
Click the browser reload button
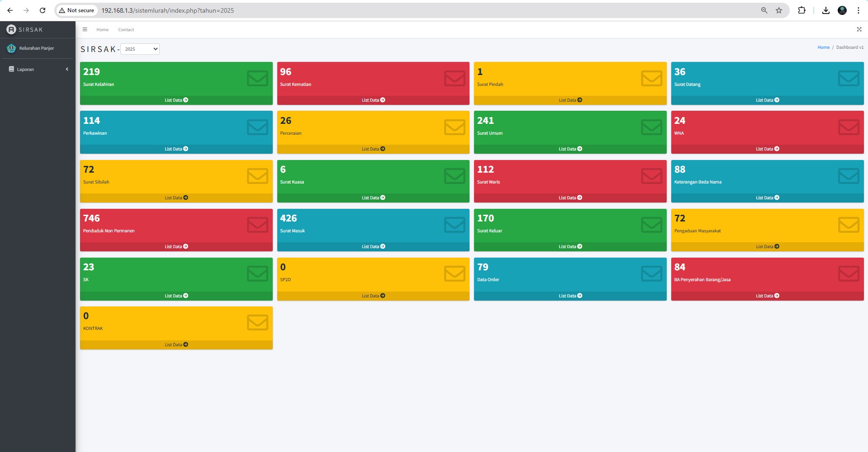point(43,10)
